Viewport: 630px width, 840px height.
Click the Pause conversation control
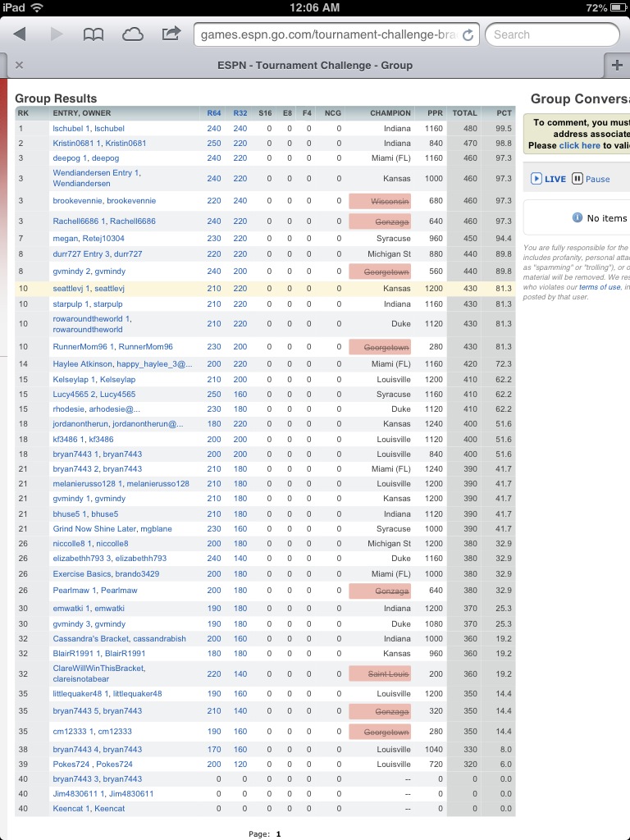point(591,179)
